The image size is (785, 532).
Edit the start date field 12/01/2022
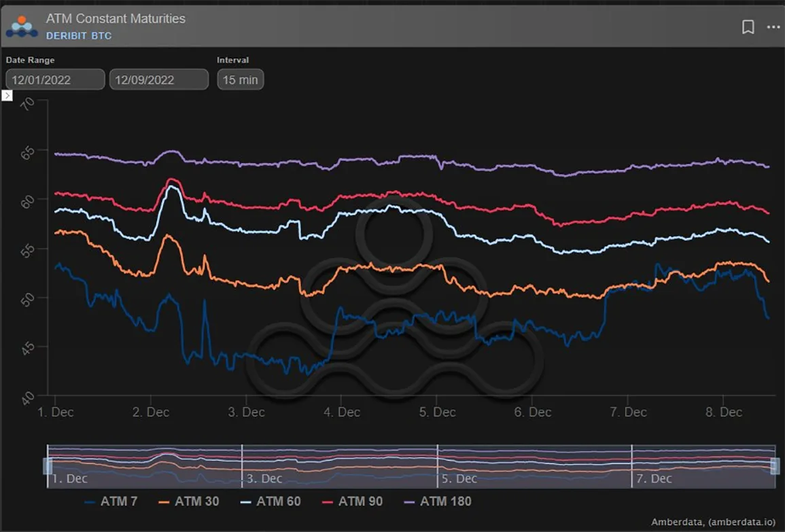click(55, 79)
